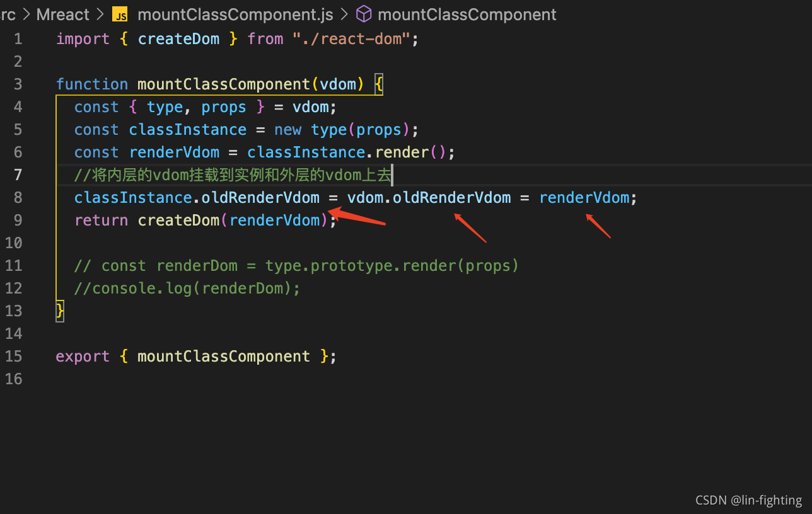812x514 pixels.
Task: Click the closing brace on line 13
Action: (60, 311)
